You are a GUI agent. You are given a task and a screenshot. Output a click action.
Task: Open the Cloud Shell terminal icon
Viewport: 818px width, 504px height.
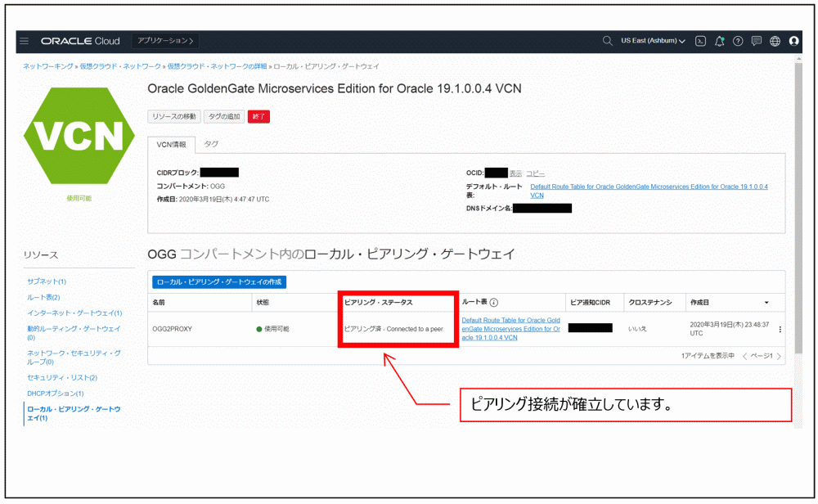click(x=701, y=41)
